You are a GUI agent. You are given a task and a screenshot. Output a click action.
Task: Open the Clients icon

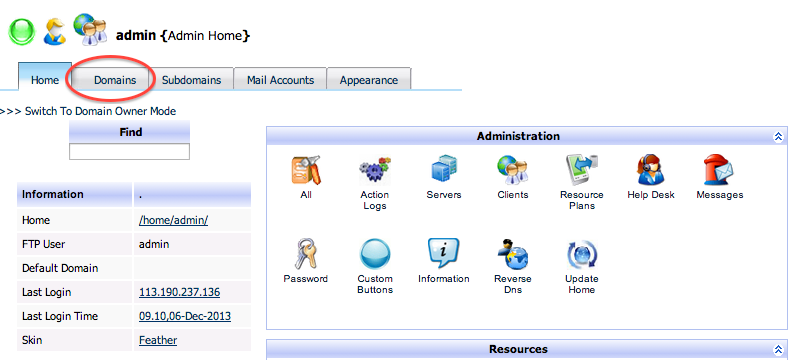(x=513, y=170)
